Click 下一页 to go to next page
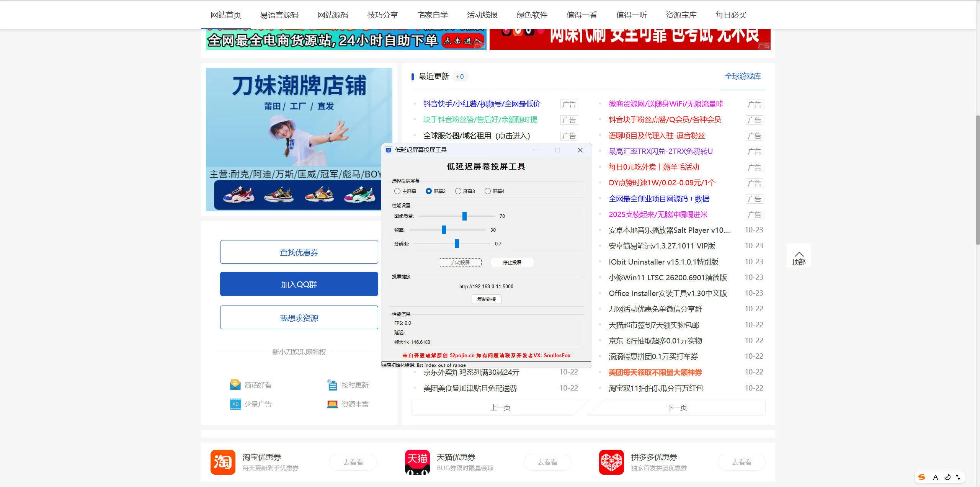The width and height of the screenshot is (980, 487). [676, 408]
